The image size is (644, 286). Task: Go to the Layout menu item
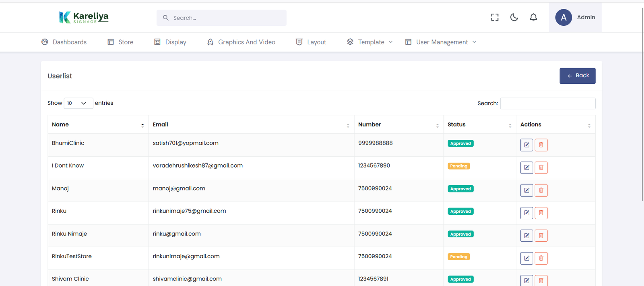pyautogui.click(x=311, y=42)
